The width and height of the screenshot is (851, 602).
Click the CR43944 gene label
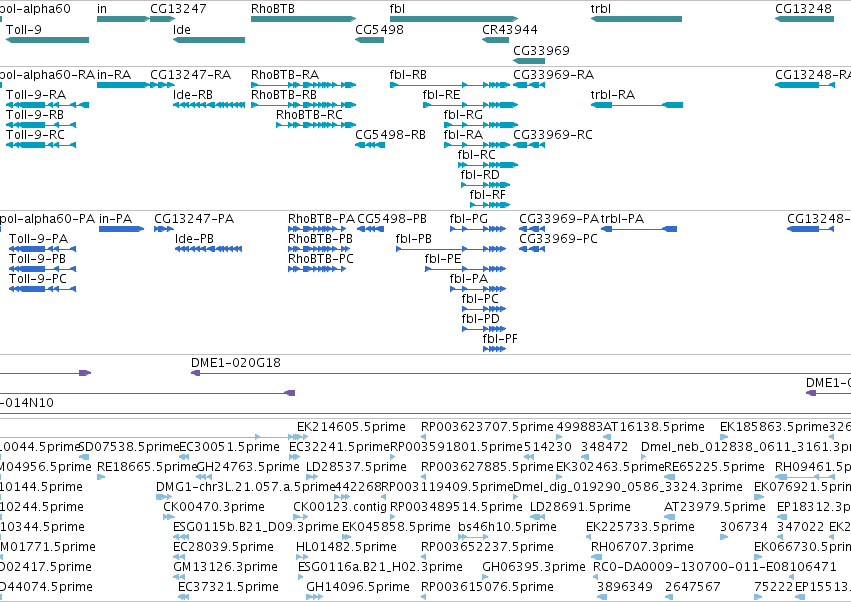pos(510,29)
